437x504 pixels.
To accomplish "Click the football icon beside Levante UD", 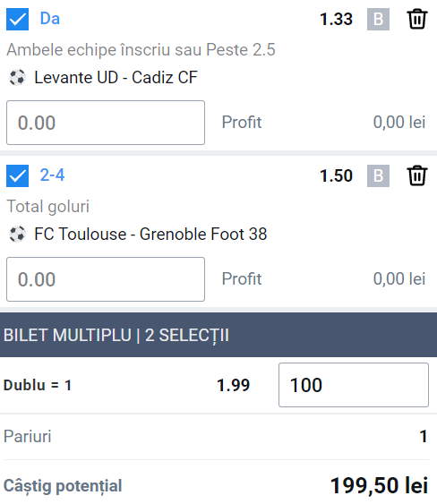I will (x=17, y=78).
